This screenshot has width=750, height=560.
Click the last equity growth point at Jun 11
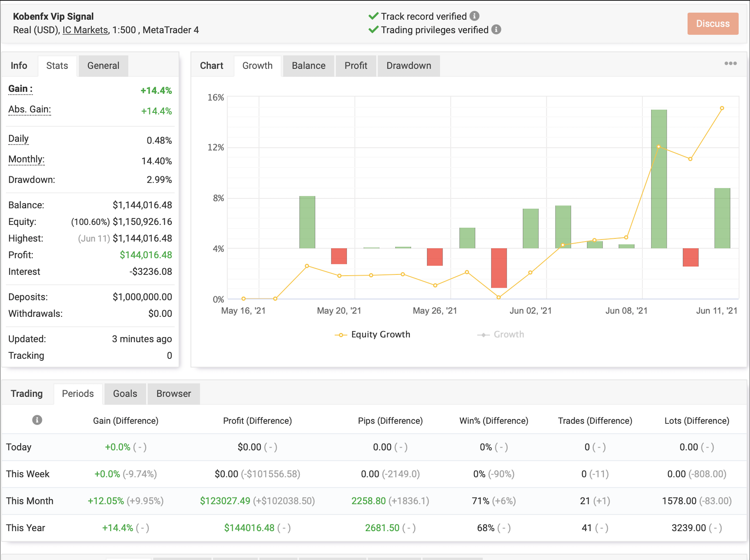[722, 108]
